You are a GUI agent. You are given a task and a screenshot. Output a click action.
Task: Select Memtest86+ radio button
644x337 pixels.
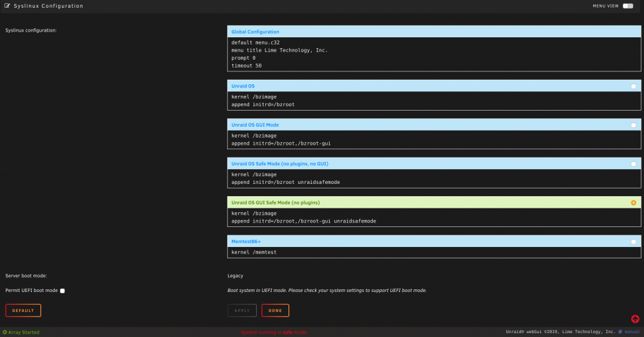point(633,241)
